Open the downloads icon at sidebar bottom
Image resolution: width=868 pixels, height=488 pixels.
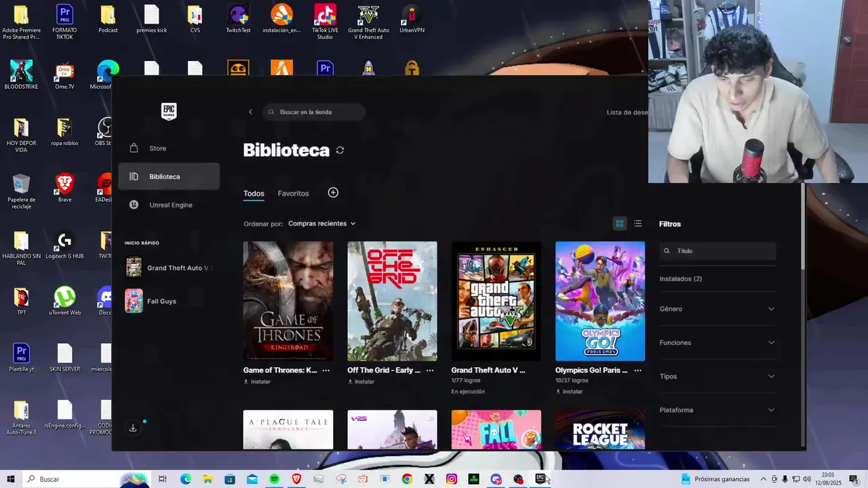pyautogui.click(x=133, y=428)
